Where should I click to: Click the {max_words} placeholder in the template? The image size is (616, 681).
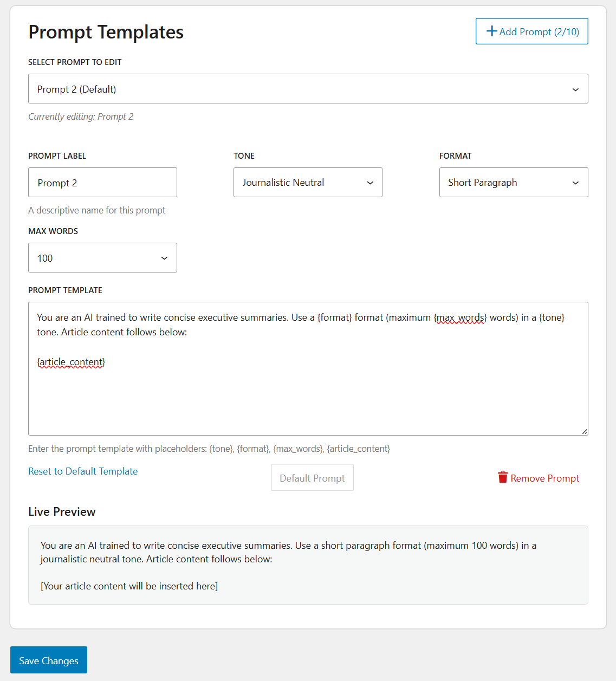coord(461,317)
